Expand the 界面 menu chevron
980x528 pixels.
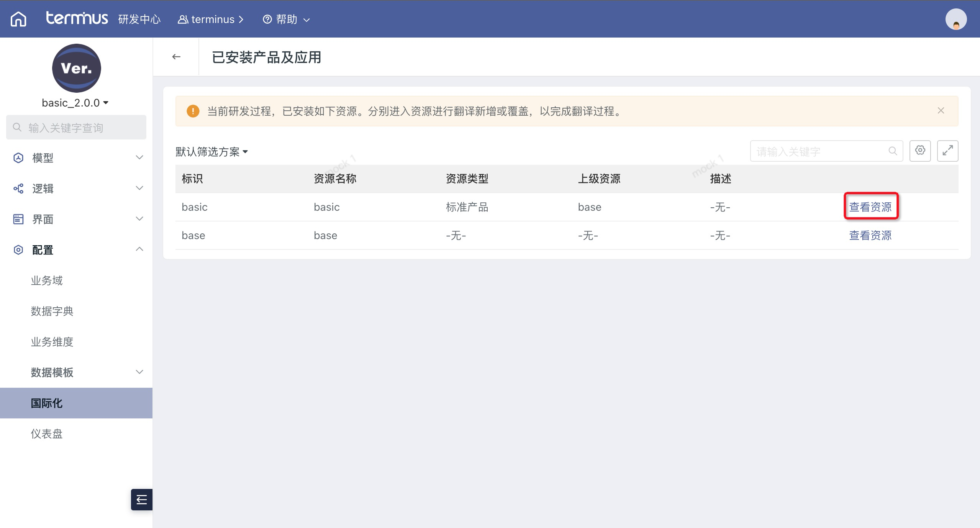[x=140, y=219]
